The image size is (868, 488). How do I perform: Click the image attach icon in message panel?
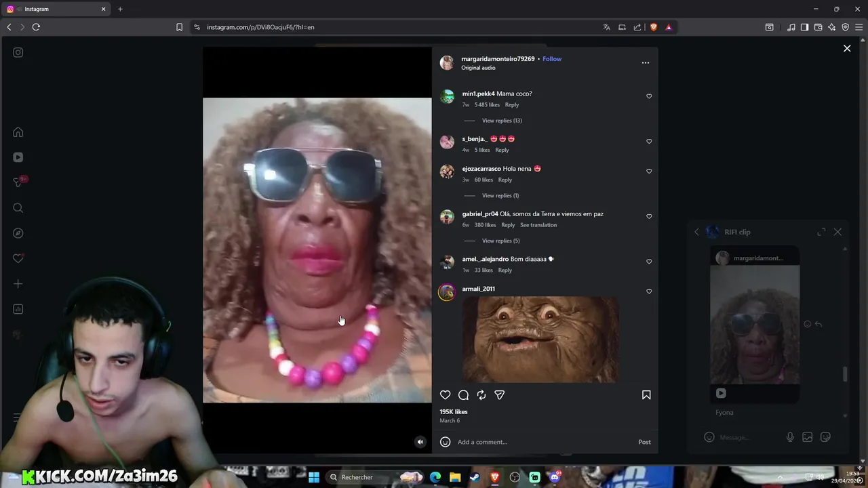[808, 437]
